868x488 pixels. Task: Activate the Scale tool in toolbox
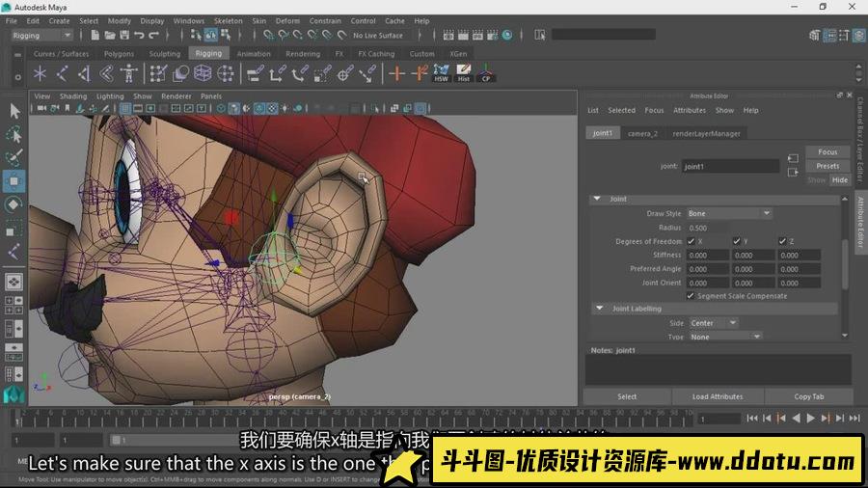[14, 228]
